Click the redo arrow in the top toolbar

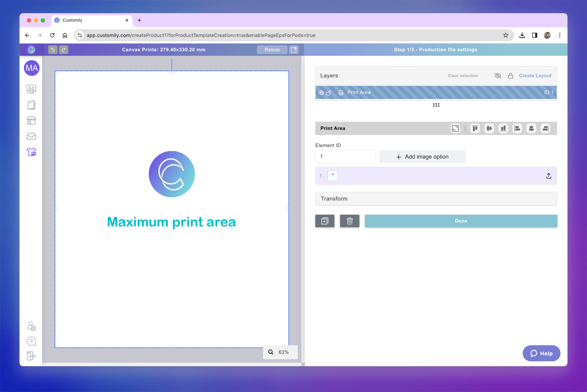pyautogui.click(x=63, y=50)
